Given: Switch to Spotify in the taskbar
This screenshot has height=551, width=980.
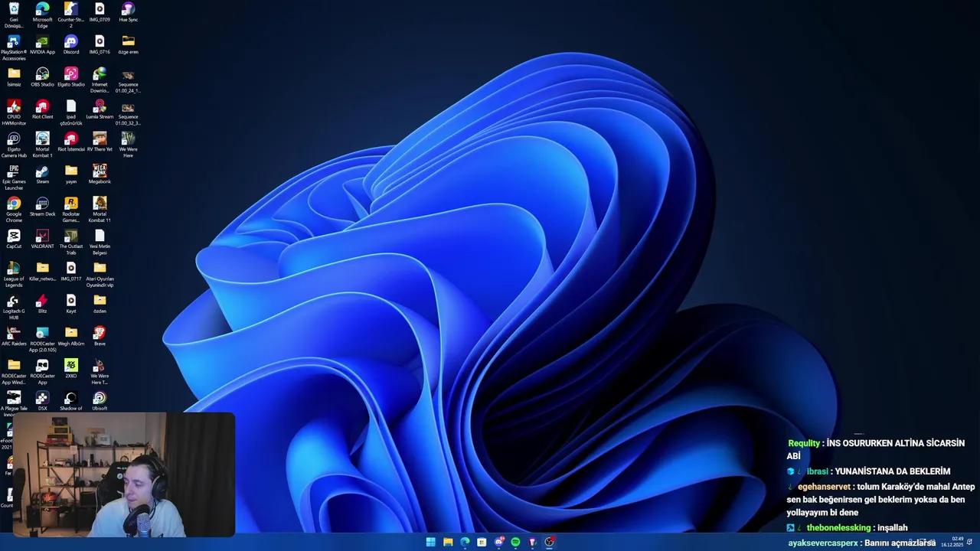Looking at the screenshot, I should 515,542.
